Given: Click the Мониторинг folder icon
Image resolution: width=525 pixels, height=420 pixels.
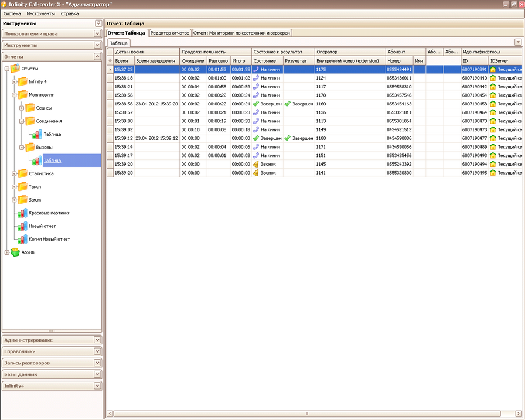Looking at the screenshot, I should pos(22,95).
